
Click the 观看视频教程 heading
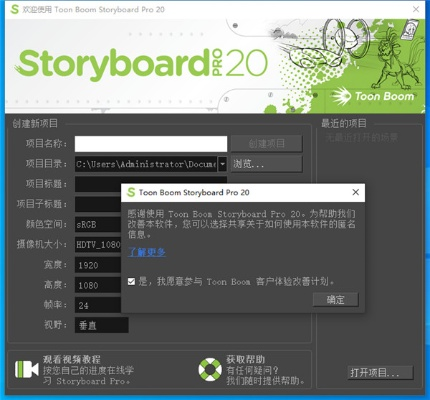pos(72,359)
